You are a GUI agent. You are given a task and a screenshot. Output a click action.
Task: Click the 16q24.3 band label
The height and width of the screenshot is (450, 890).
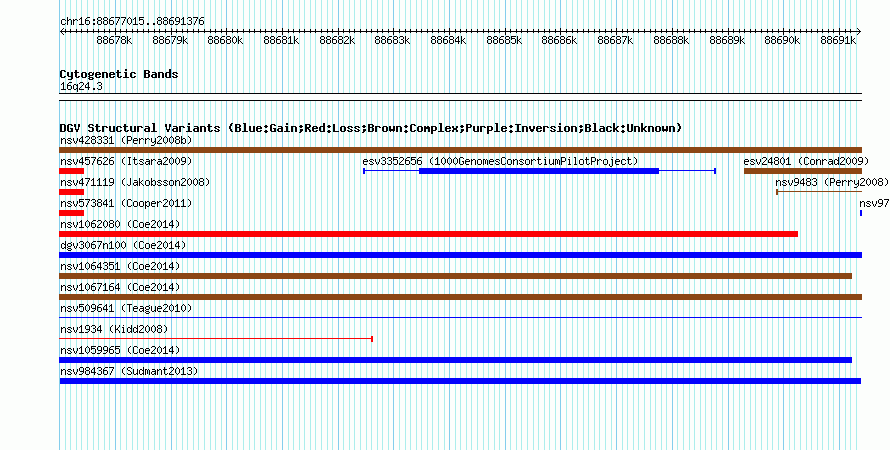click(x=81, y=86)
